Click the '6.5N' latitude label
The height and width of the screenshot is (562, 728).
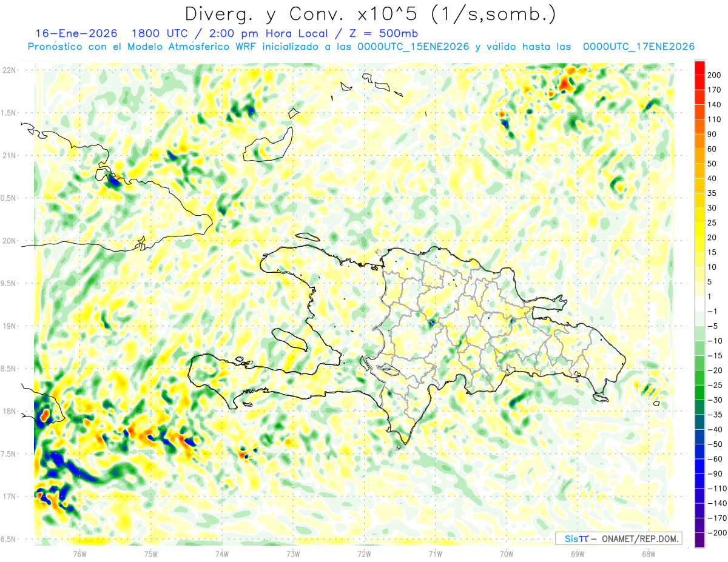tap(7, 539)
